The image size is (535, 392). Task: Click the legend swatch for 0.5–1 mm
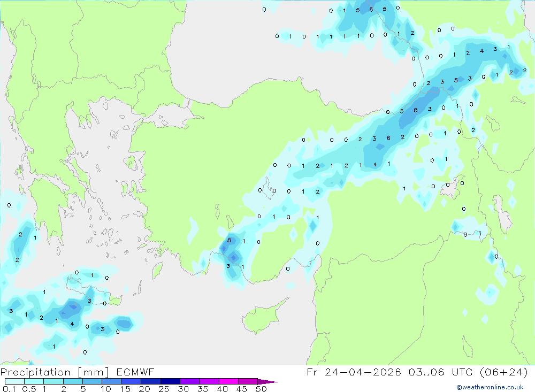pos(34,381)
